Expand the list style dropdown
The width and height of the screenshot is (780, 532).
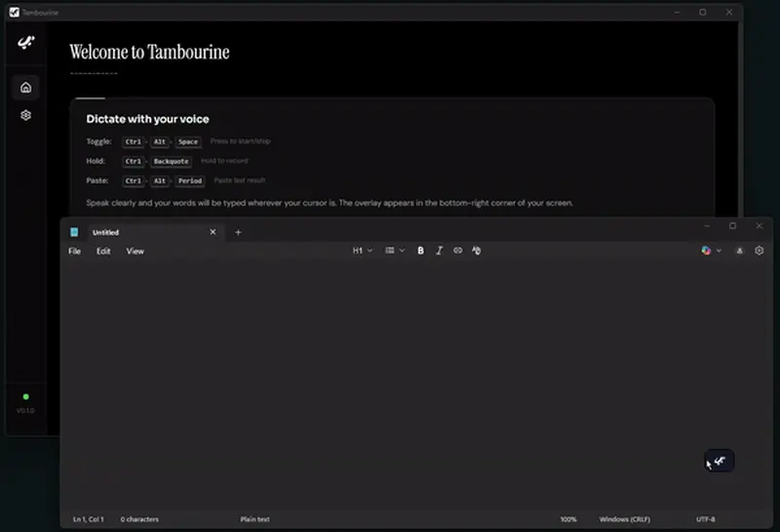(x=394, y=250)
